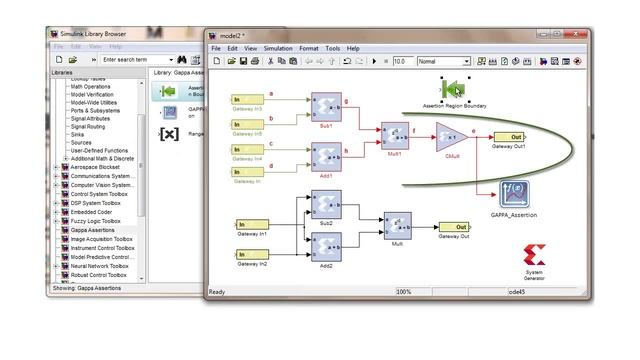Click the New model icon in model2 toolbar
The image size is (640, 360).
[x=217, y=61]
